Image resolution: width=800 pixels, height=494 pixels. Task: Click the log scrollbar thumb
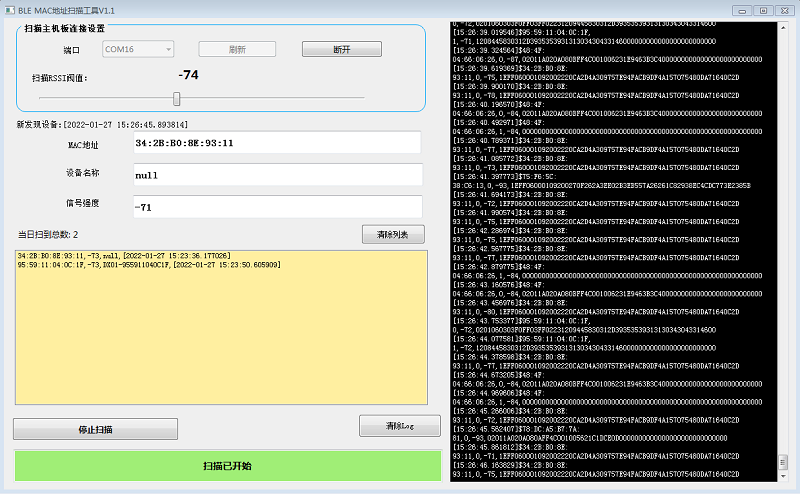[783, 462]
